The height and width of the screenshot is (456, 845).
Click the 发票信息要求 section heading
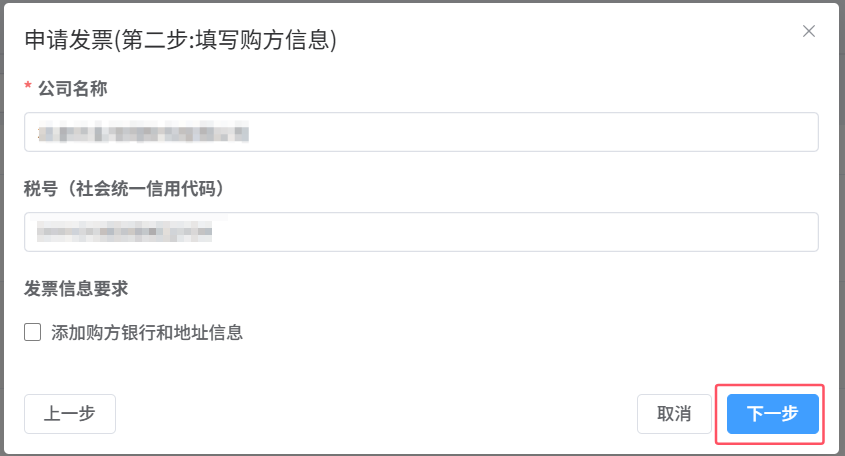point(76,289)
